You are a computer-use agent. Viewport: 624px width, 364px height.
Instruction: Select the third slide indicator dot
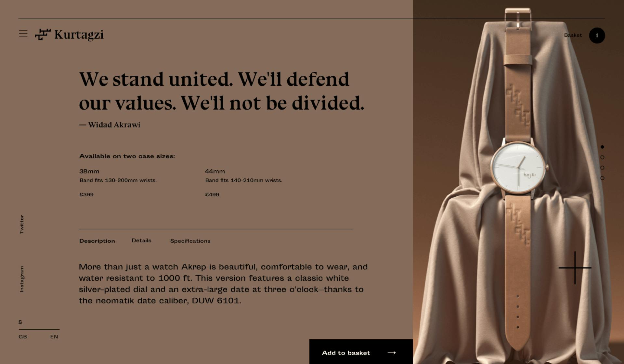coord(602,168)
